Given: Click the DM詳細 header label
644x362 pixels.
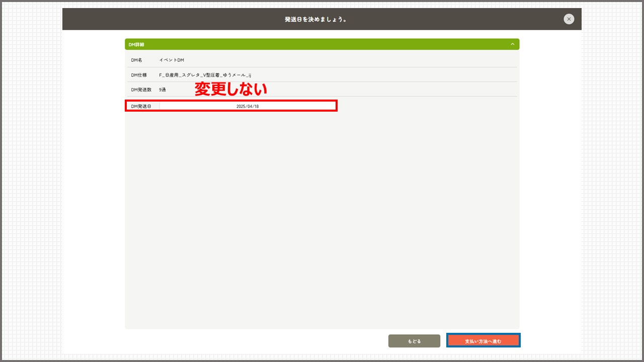Looking at the screenshot, I should coord(136,45).
